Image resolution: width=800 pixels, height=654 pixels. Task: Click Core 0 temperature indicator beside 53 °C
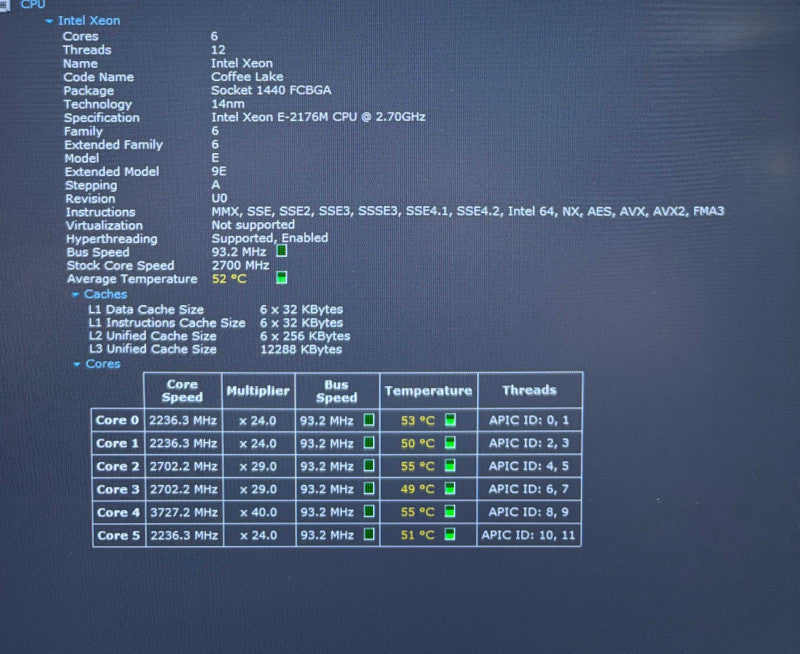coord(450,420)
